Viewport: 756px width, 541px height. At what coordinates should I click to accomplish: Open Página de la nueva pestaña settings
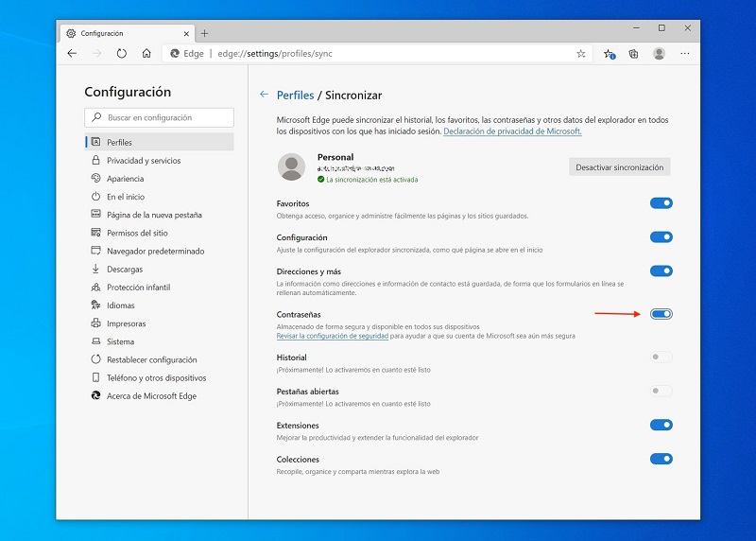pos(159,215)
